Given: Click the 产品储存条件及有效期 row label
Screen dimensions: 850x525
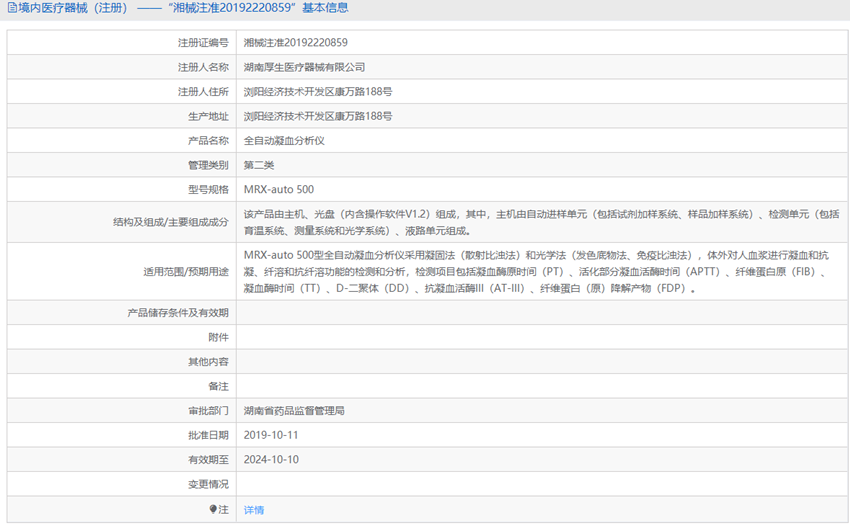Looking at the screenshot, I should point(178,313).
